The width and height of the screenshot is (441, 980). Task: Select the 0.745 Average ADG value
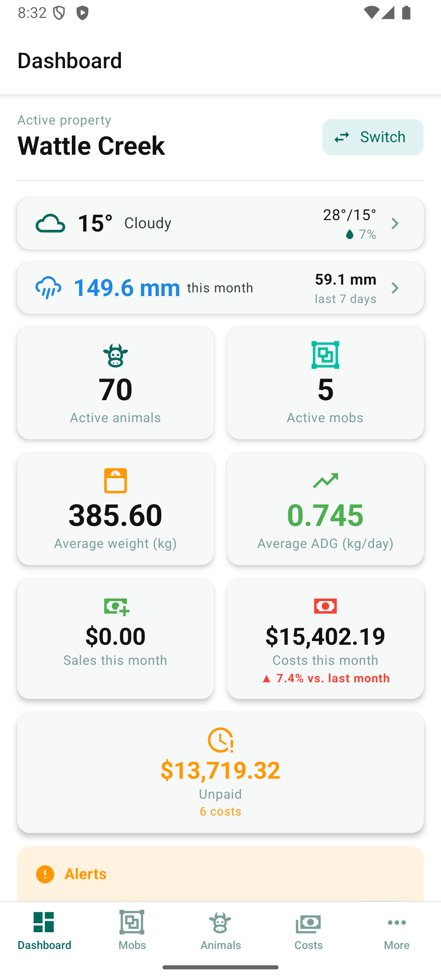click(325, 515)
